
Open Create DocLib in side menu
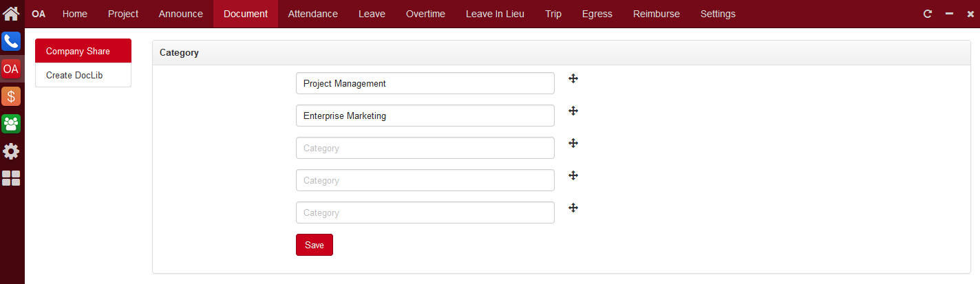tap(83, 75)
